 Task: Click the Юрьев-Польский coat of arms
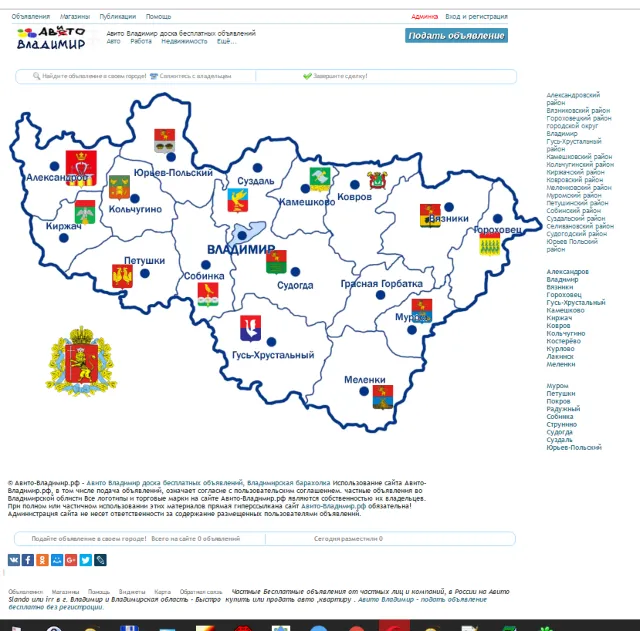tap(164, 140)
